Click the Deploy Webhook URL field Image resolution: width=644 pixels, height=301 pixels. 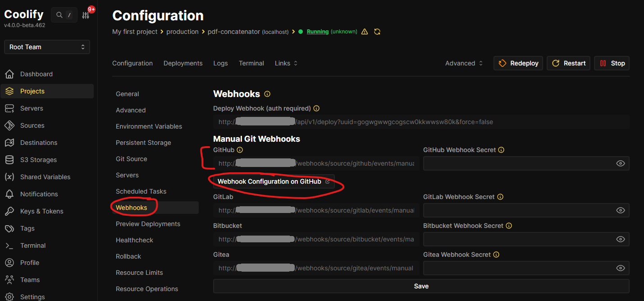point(421,122)
